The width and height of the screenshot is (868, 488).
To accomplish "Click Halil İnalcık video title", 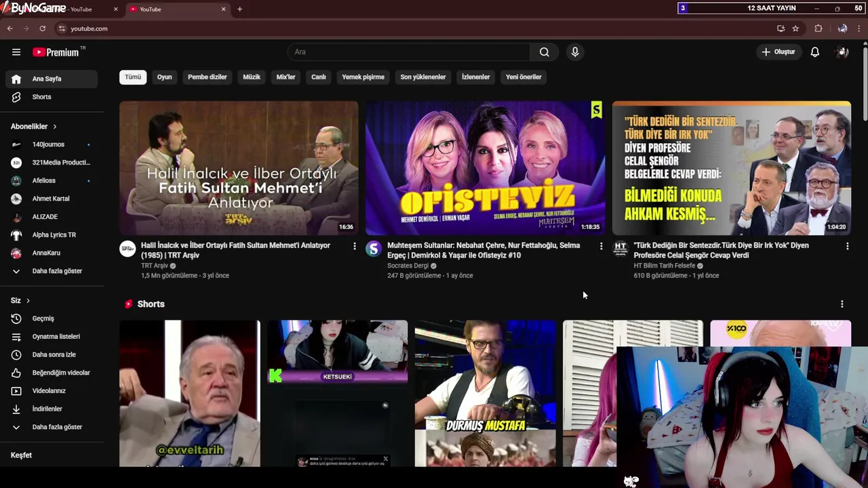I will click(x=235, y=250).
